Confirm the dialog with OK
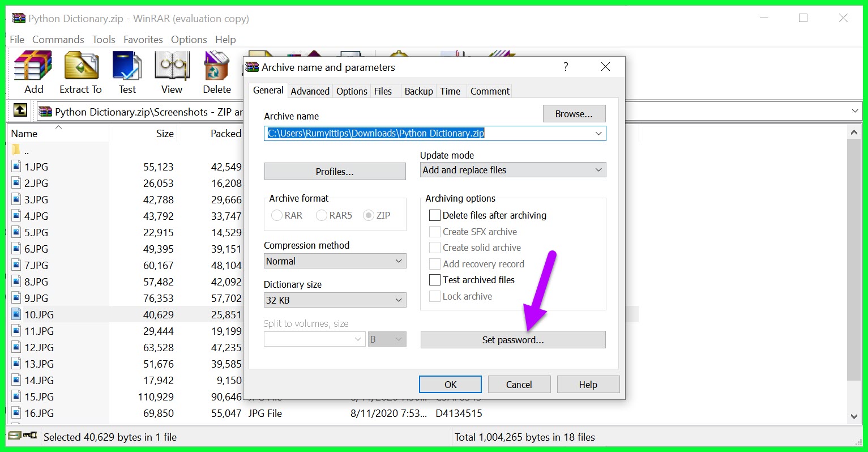The image size is (868, 452). 450,385
